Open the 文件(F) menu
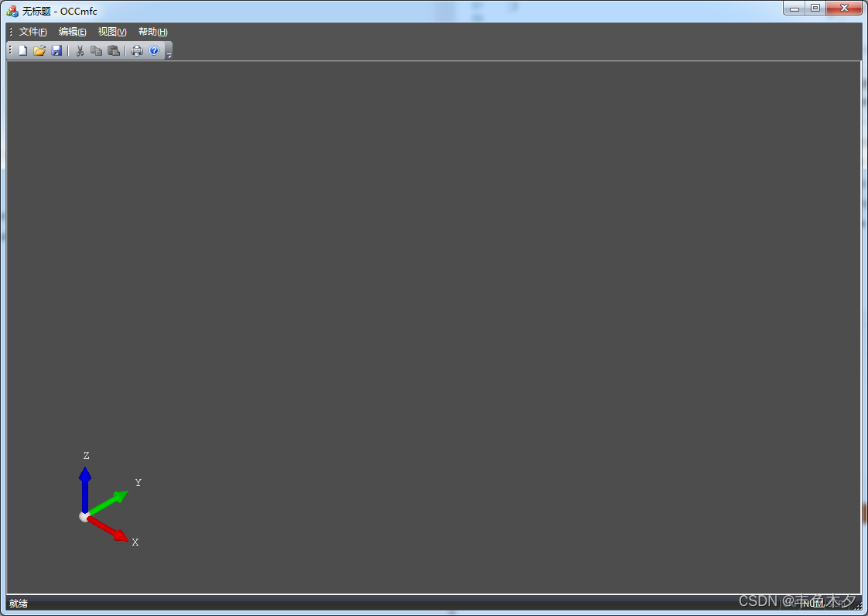The height and width of the screenshot is (616, 868). [32, 32]
